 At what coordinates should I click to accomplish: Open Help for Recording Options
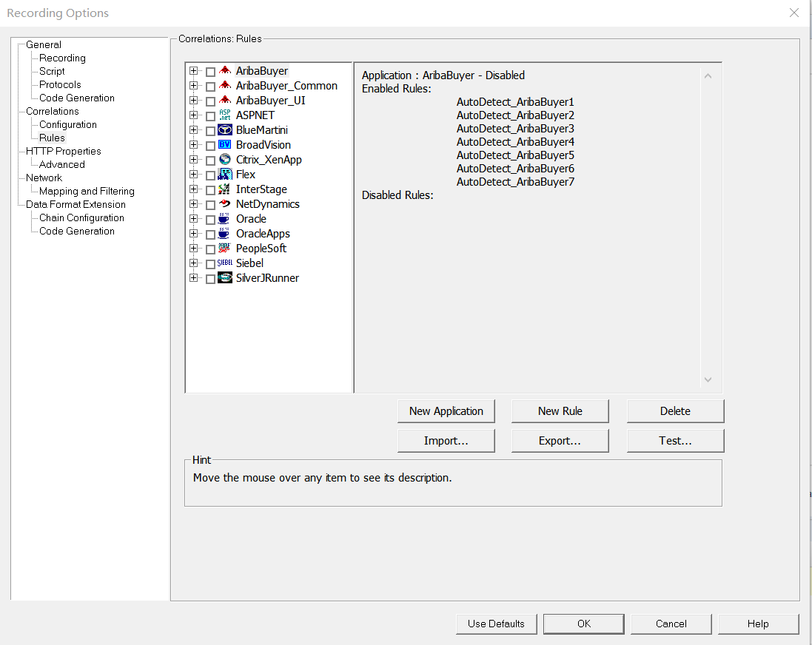point(758,624)
